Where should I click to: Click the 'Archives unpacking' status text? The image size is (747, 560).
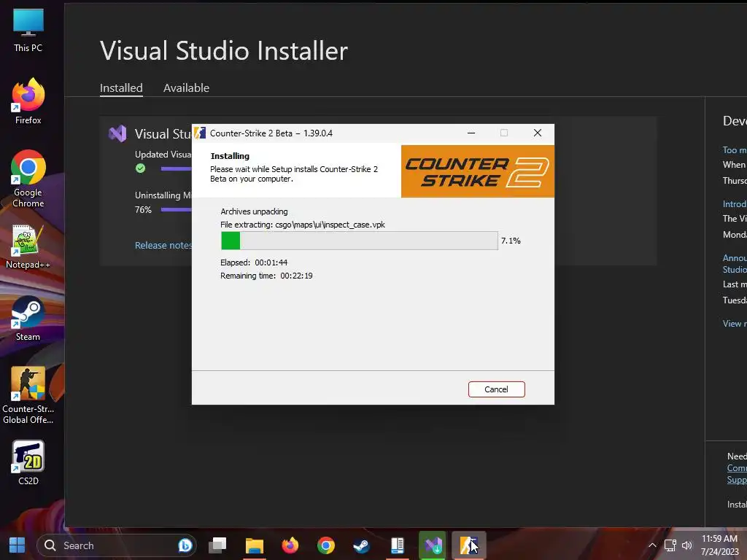pos(254,211)
